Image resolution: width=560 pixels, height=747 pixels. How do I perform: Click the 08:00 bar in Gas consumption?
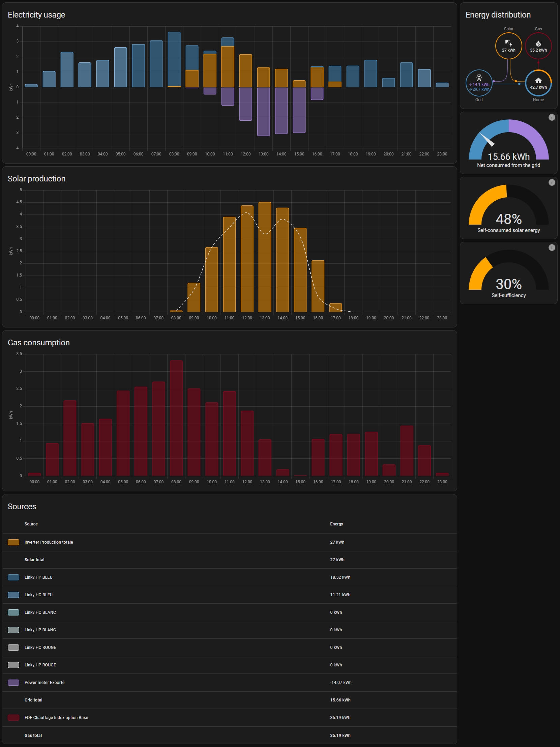pyautogui.click(x=176, y=418)
